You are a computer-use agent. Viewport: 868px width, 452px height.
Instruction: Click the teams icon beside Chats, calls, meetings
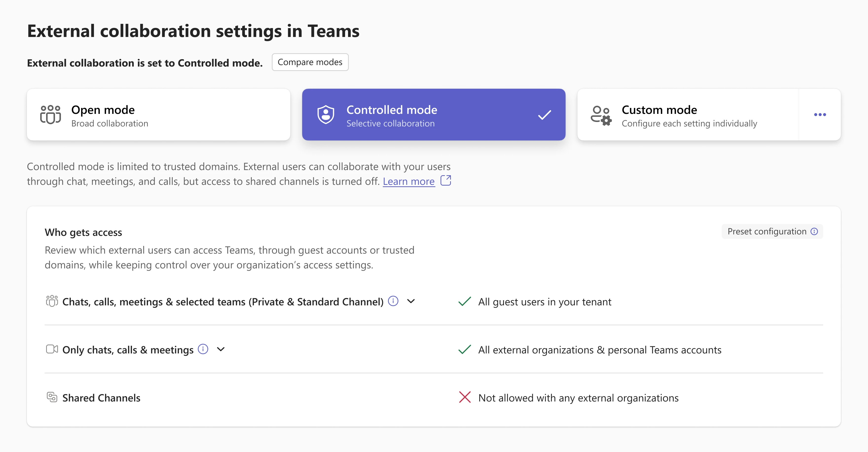tap(52, 301)
